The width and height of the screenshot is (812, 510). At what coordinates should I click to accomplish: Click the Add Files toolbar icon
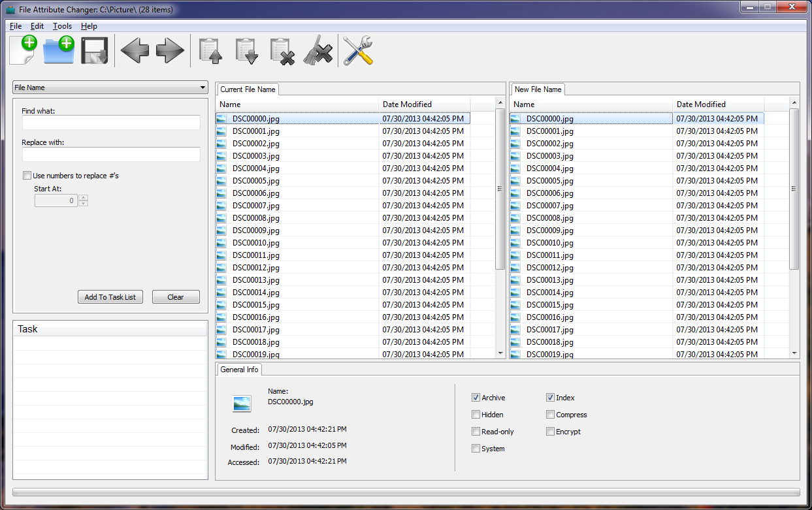[x=24, y=50]
